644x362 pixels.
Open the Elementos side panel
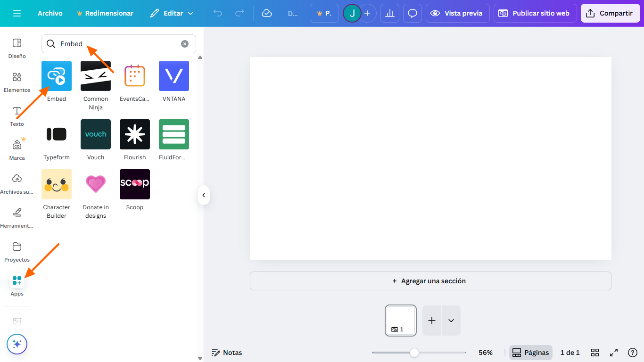coord(17,82)
